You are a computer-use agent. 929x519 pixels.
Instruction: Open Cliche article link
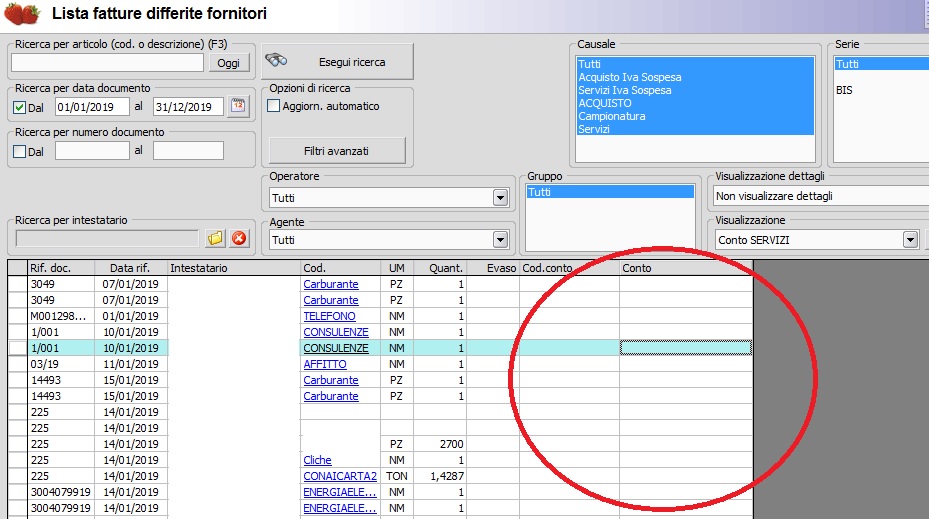click(318, 460)
